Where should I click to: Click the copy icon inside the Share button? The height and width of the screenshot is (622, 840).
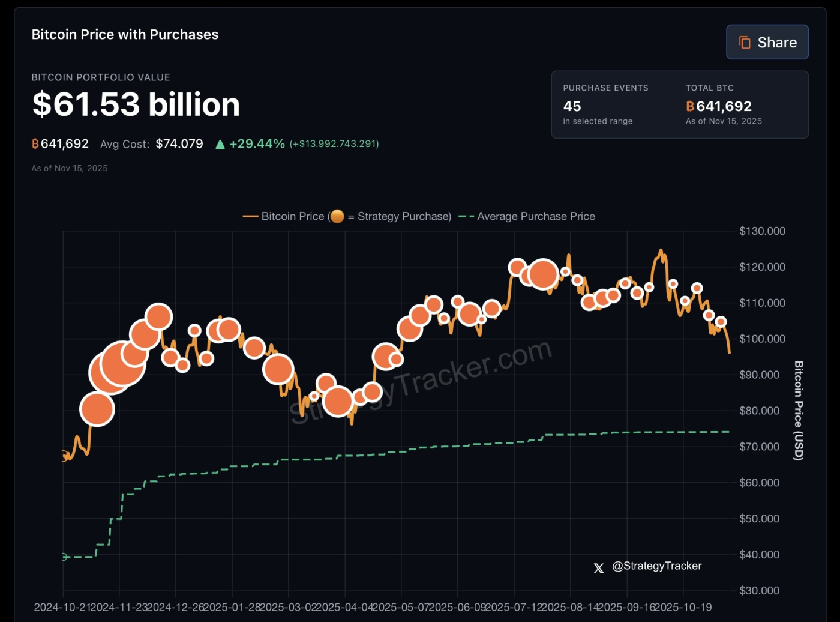[x=745, y=42]
